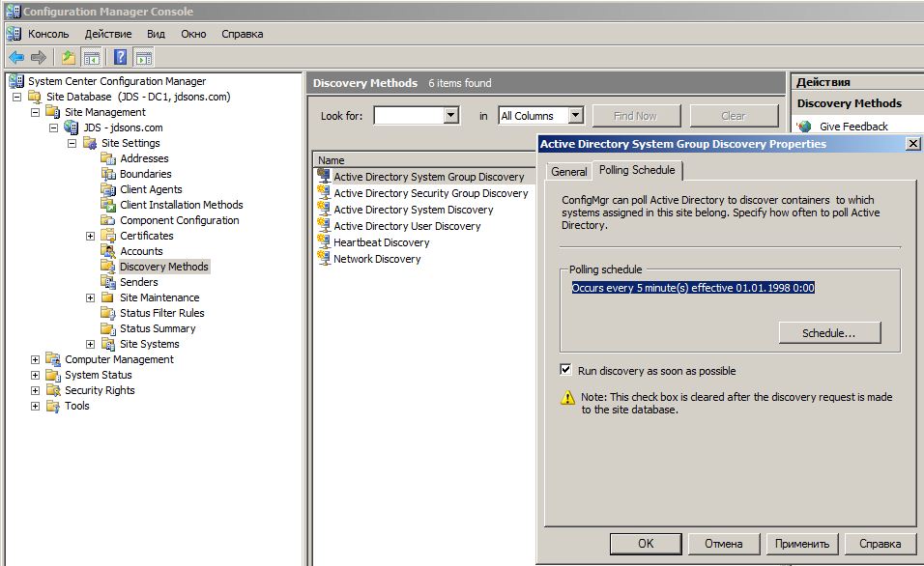Select Active Directory Security Group Discovery
The image size is (924, 566).
pos(431,193)
